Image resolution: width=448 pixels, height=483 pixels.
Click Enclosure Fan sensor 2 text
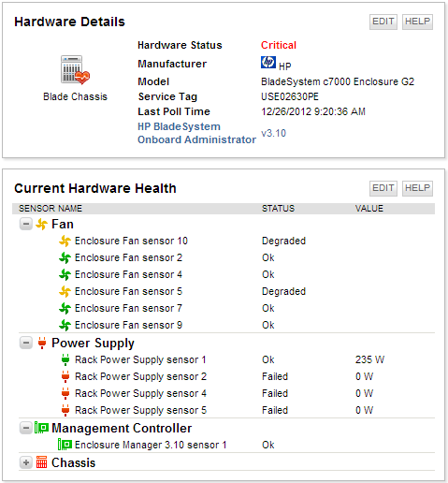[128, 257]
